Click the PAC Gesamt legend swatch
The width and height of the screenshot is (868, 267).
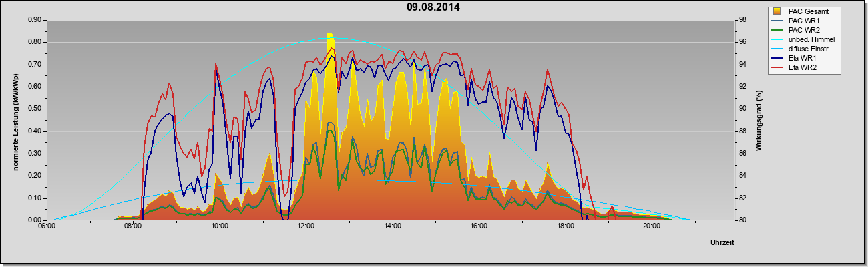click(777, 11)
